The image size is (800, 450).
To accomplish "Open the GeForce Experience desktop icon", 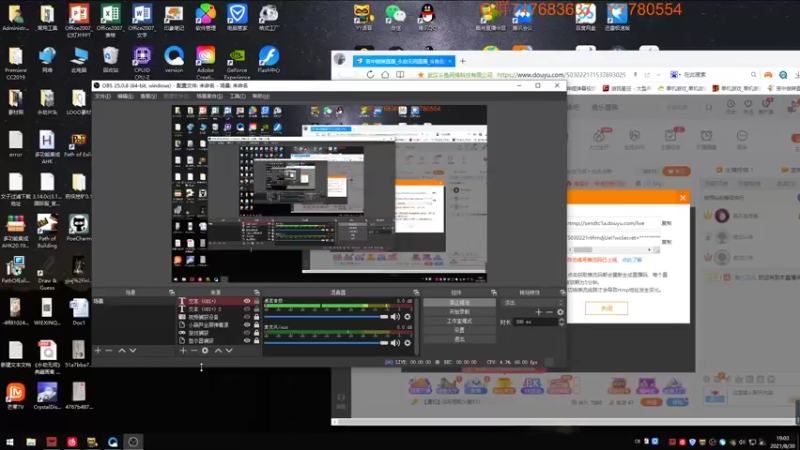I will tap(237, 64).
